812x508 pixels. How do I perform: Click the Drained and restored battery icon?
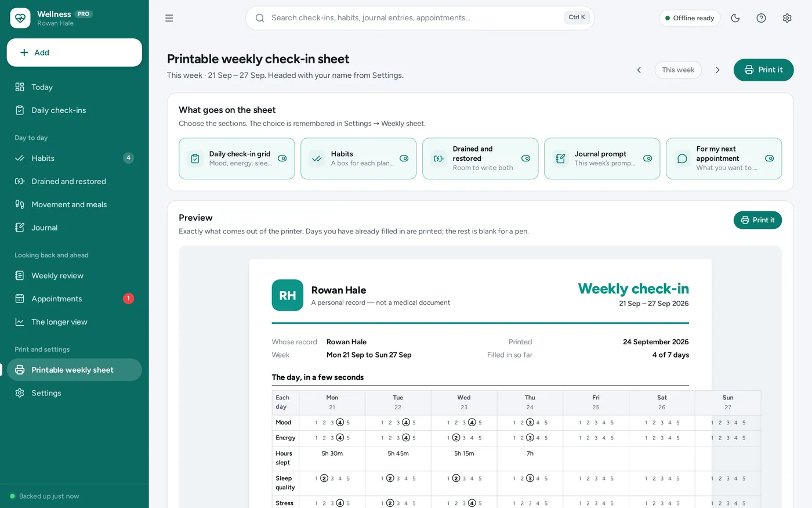(439, 158)
